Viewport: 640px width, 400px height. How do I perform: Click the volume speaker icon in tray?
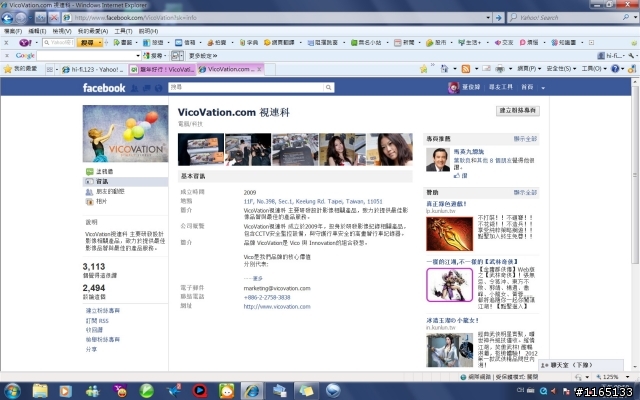coord(554,391)
